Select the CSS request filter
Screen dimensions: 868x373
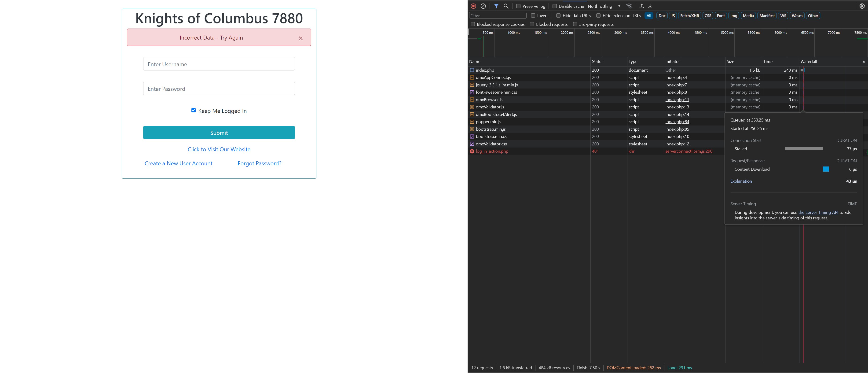[708, 15]
